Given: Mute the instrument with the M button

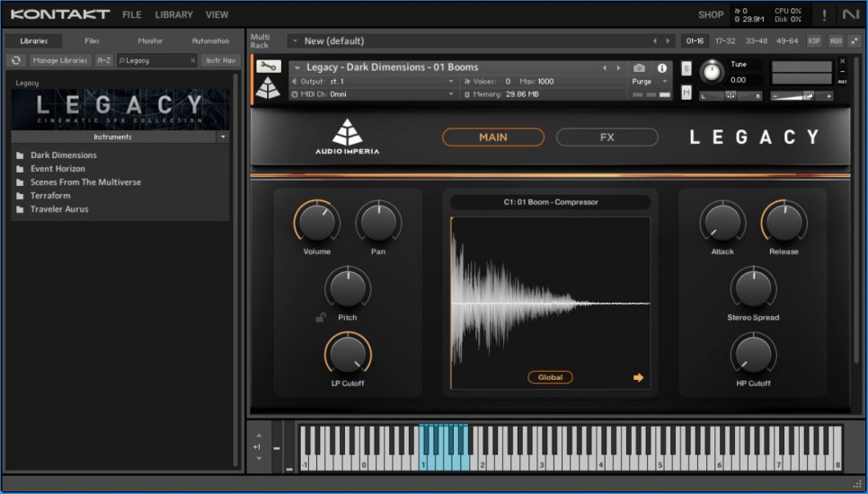Looking at the screenshot, I should pos(686,92).
